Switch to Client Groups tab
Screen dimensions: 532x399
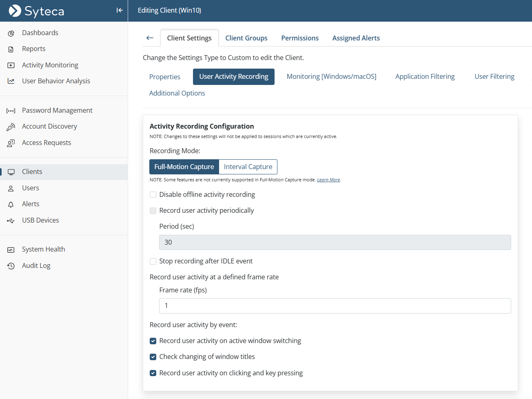click(x=246, y=38)
